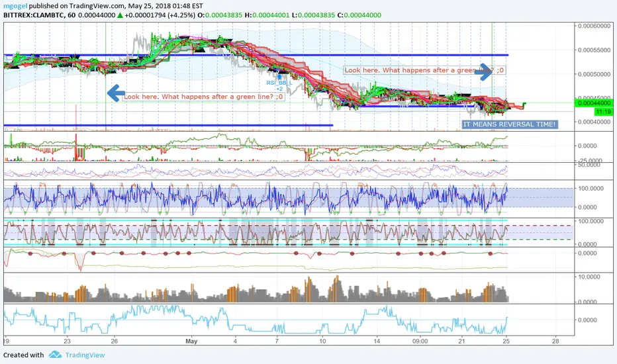Click the 0.00055000 price axis label
Screen dimensions: 617x364
pyautogui.click(x=594, y=50)
